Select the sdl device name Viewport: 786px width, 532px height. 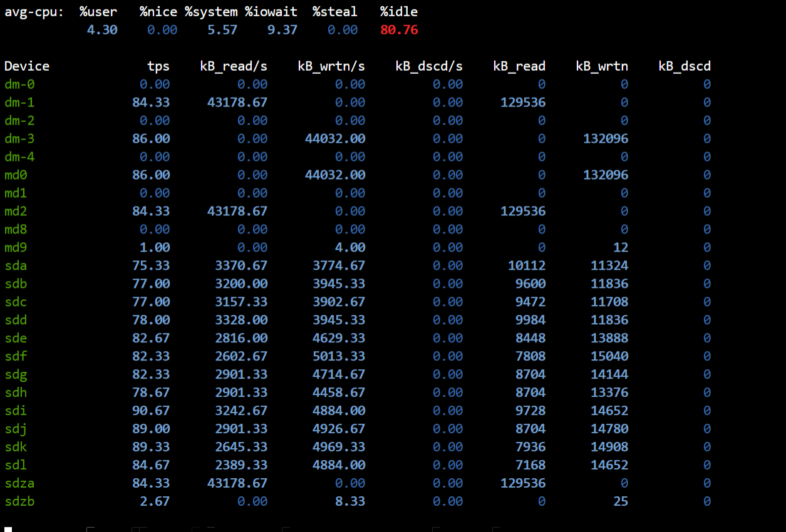point(16,466)
